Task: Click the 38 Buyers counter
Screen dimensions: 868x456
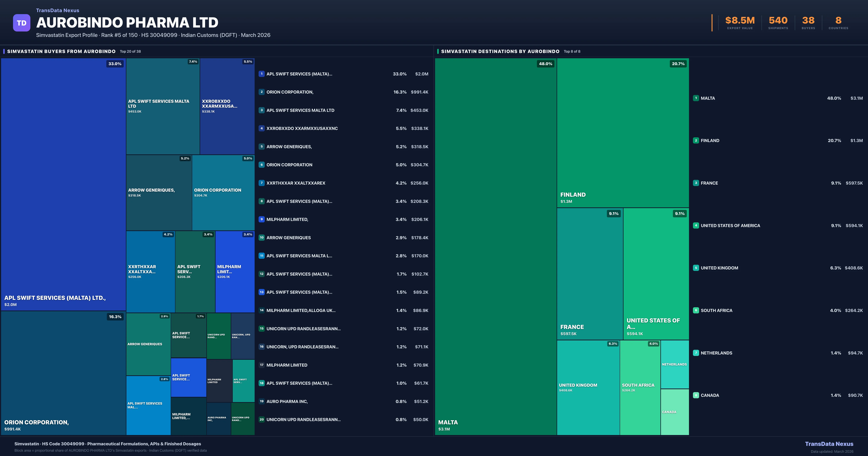Action: 808,20
